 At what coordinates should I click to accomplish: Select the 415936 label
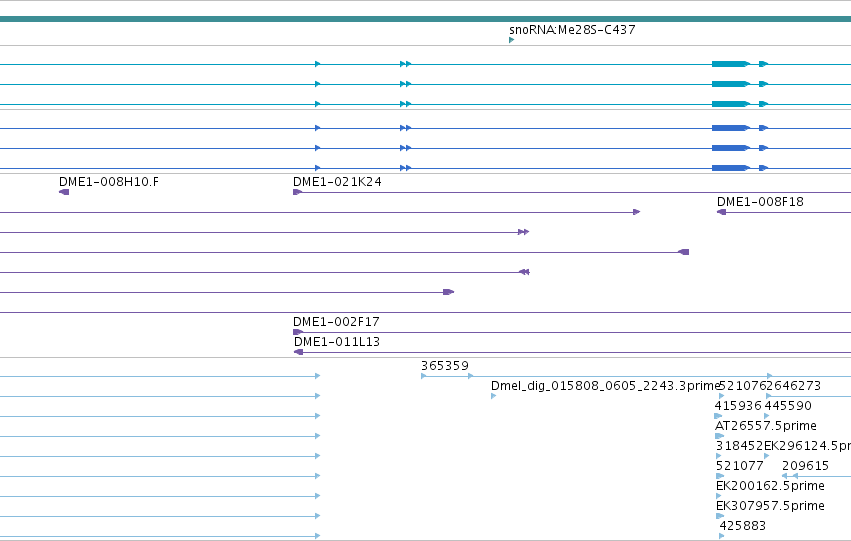pyautogui.click(x=738, y=406)
